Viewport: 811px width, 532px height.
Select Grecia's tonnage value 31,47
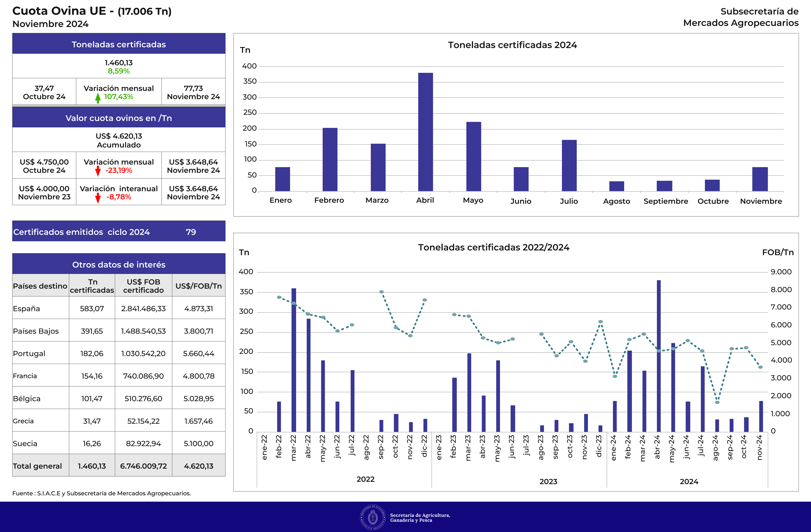point(92,421)
